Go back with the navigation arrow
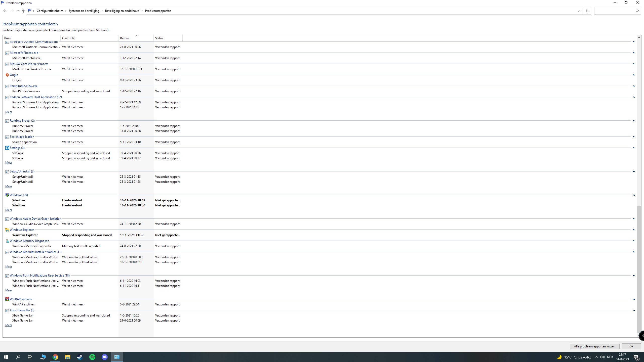 [x=5, y=11]
